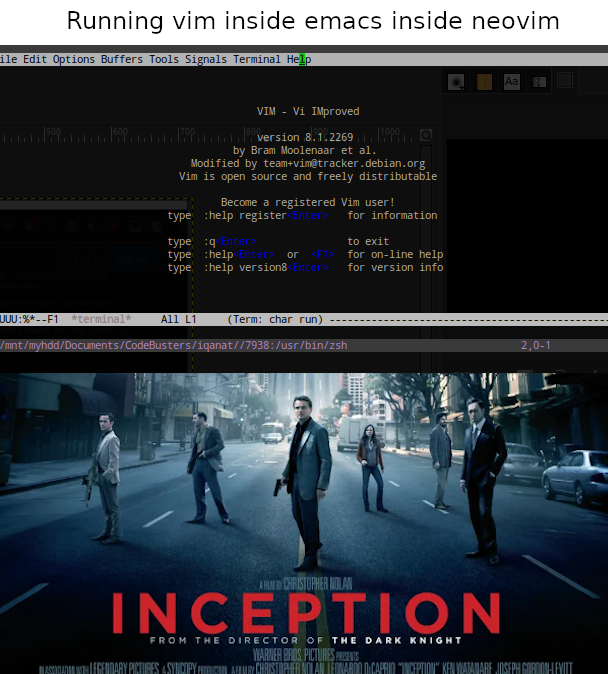The image size is (608, 674).
Task: Click 'for on-line help' text
Action: [x=395, y=254]
